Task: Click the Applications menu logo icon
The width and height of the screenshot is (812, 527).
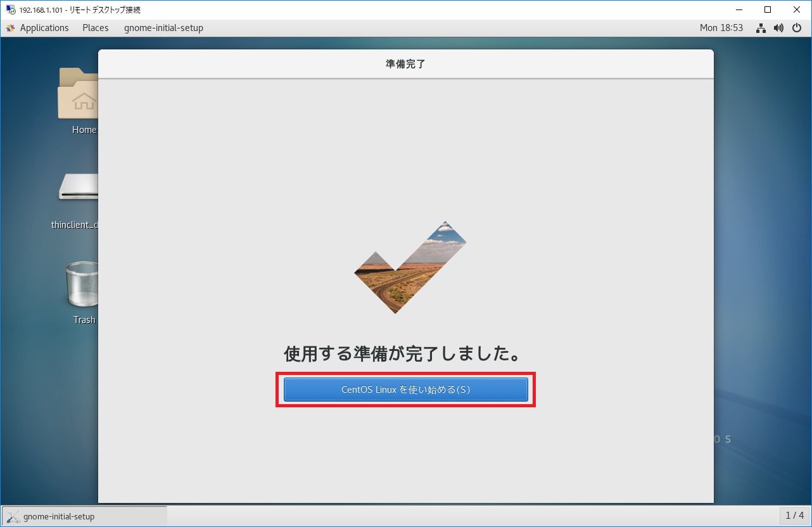Action: tap(10, 28)
